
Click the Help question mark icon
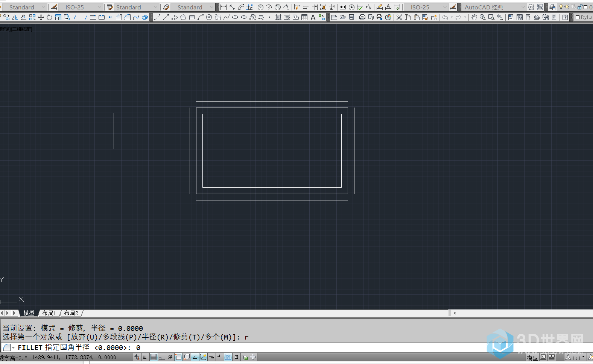click(x=565, y=17)
